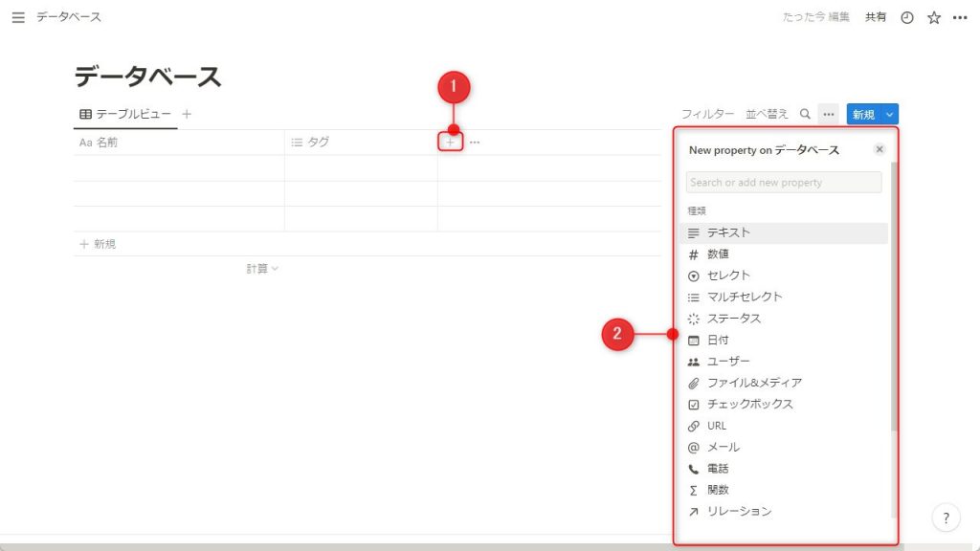The height and width of the screenshot is (551, 980).
Task: Click the 共有 share button
Action: point(876,17)
